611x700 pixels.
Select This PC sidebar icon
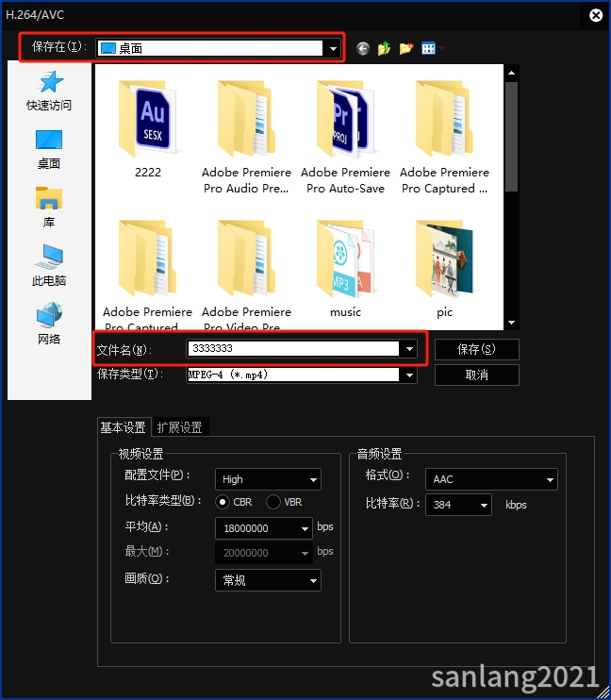tap(49, 265)
